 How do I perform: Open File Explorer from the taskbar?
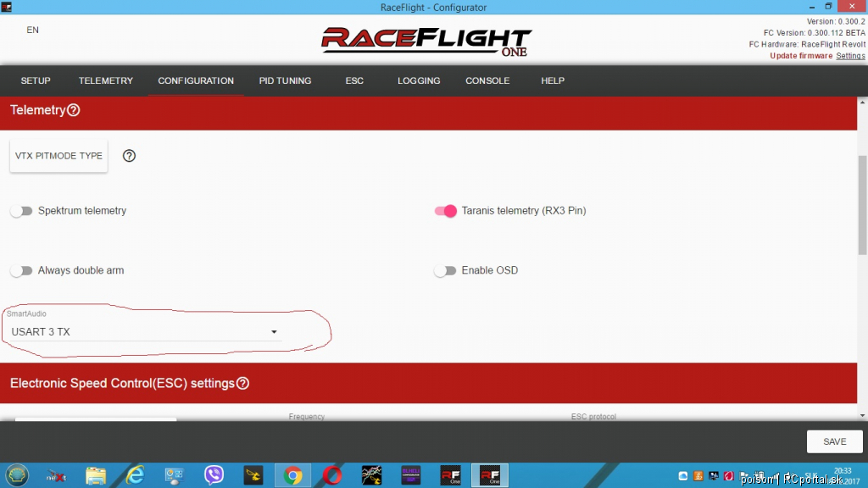pos(95,475)
